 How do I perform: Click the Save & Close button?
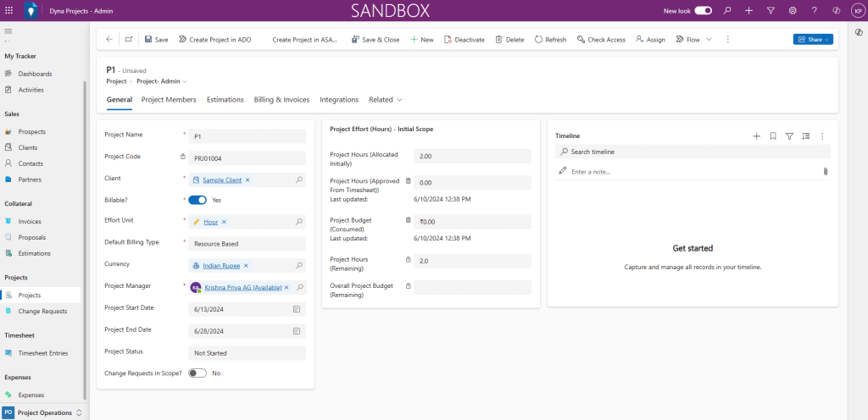coord(375,40)
